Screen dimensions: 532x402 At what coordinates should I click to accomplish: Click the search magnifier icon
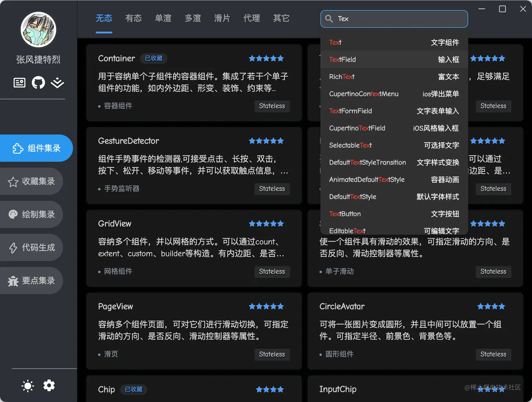coord(329,19)
